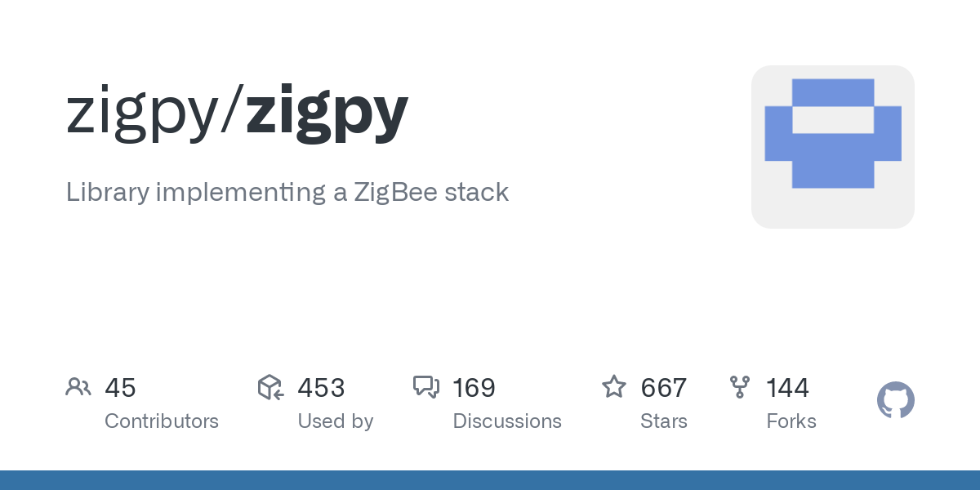Image resolution: width=980 pixels, height=490 pixels.
Task: Click the 45 contributors count
Action: click(x=120, y=388)
